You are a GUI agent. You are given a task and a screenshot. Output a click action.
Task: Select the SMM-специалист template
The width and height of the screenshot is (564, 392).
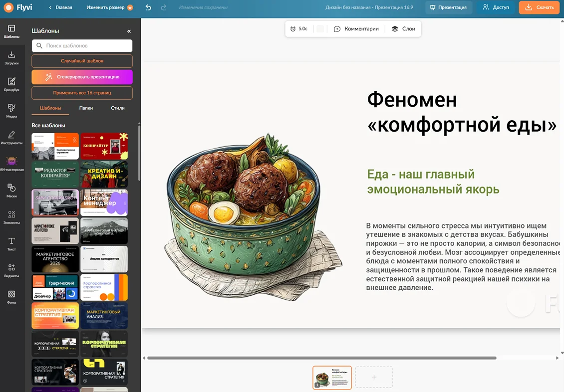click(55, 202)
